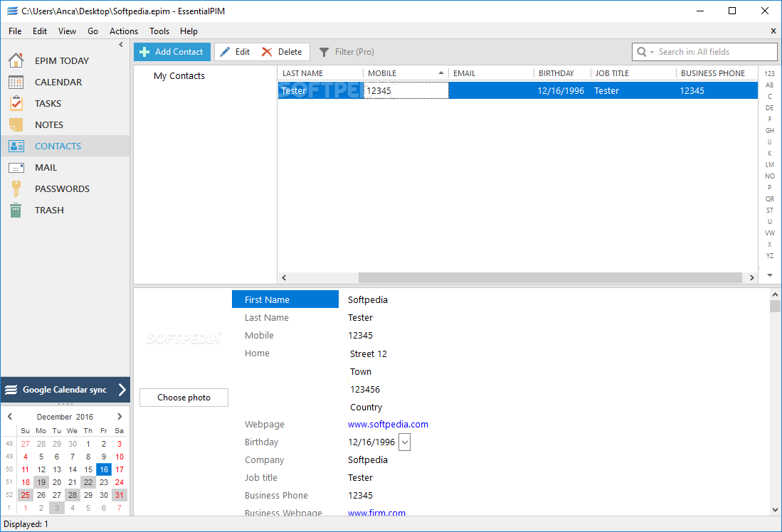Open the Actions menu
782x532 pixels.
(x=124, y=31)
